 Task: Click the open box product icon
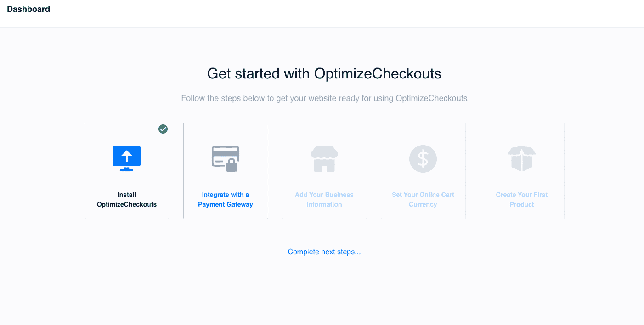(x=522, y=159)
